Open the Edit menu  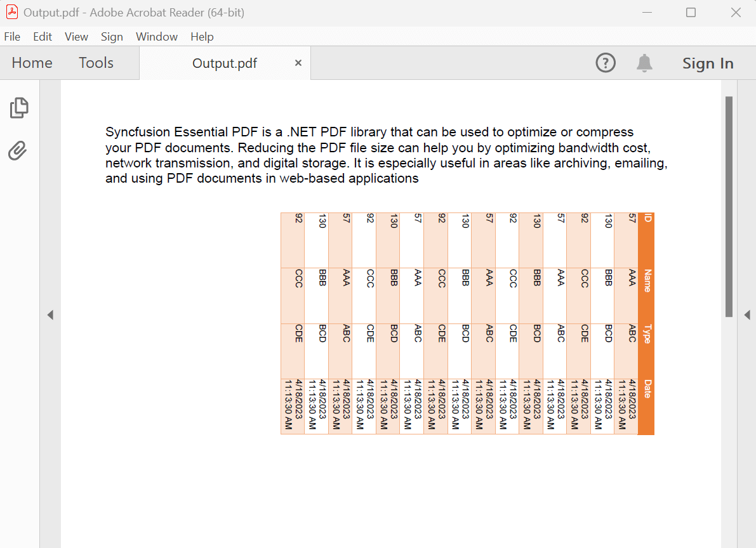[42, 37]
